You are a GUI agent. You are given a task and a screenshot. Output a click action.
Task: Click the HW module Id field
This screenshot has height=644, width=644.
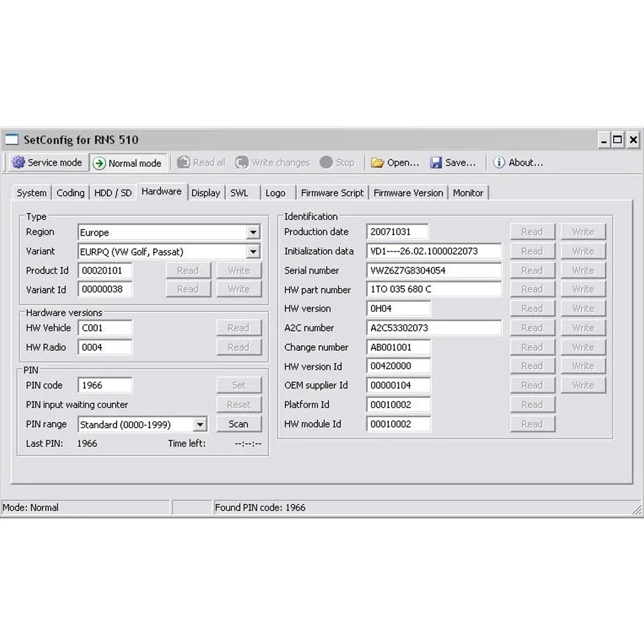[x=399, y=424]
